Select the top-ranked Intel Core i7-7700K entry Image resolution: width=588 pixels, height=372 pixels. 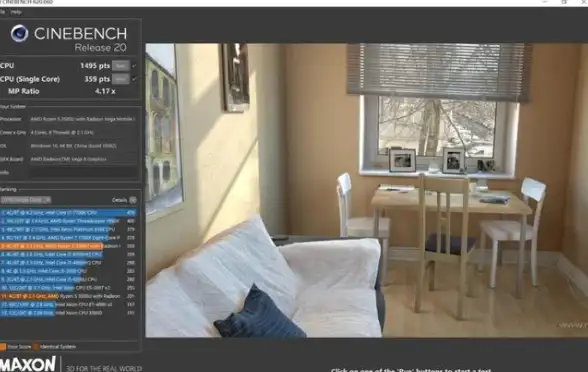[x=68, y=213]
